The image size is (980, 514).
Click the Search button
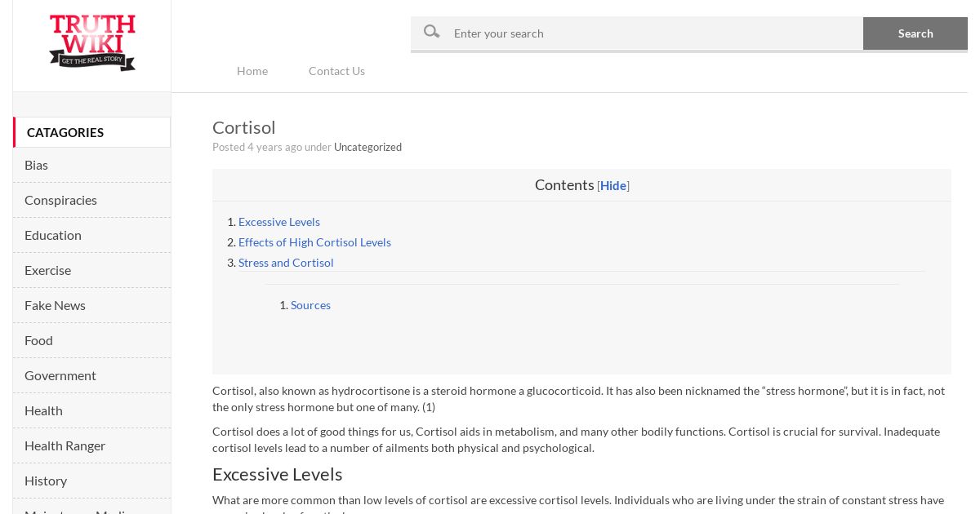915,33
